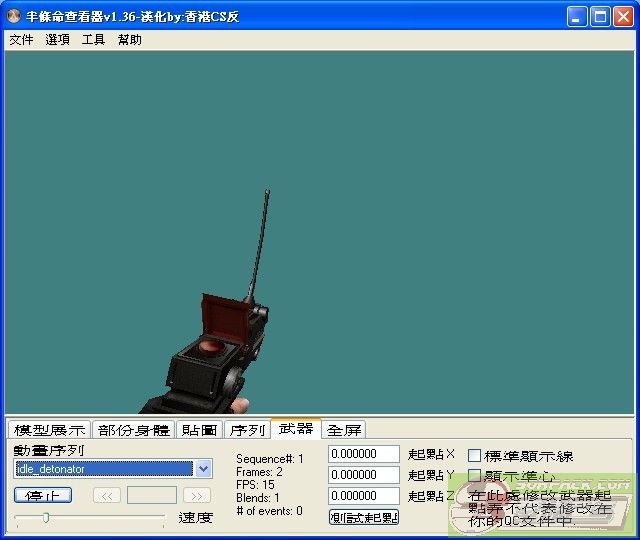Step back with the << frame button
The height and width of the screenshot is (540, 640).
pyautogui.click(x=107, y=496)
